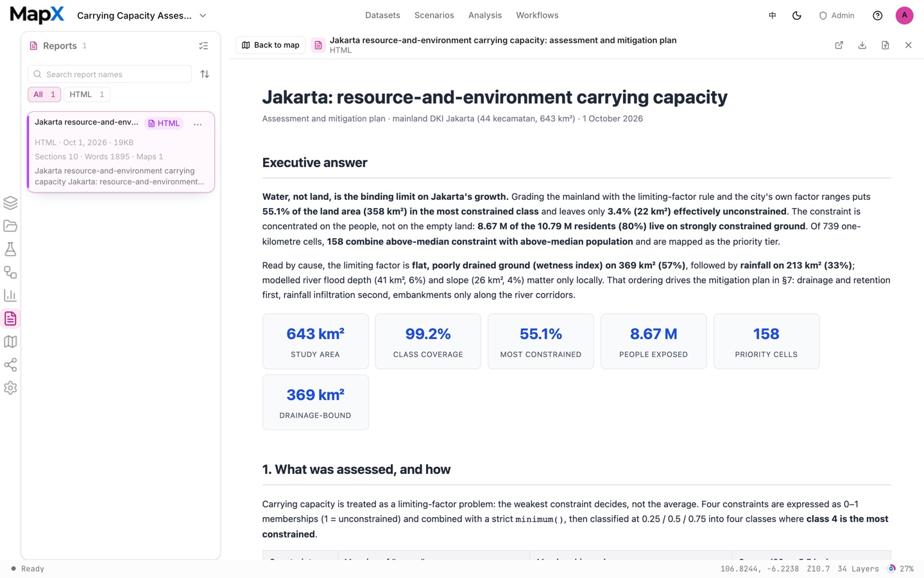The image size is (924, 578).
Task: Open the map icon in left sidebar
Action: [x=10, y=342]
